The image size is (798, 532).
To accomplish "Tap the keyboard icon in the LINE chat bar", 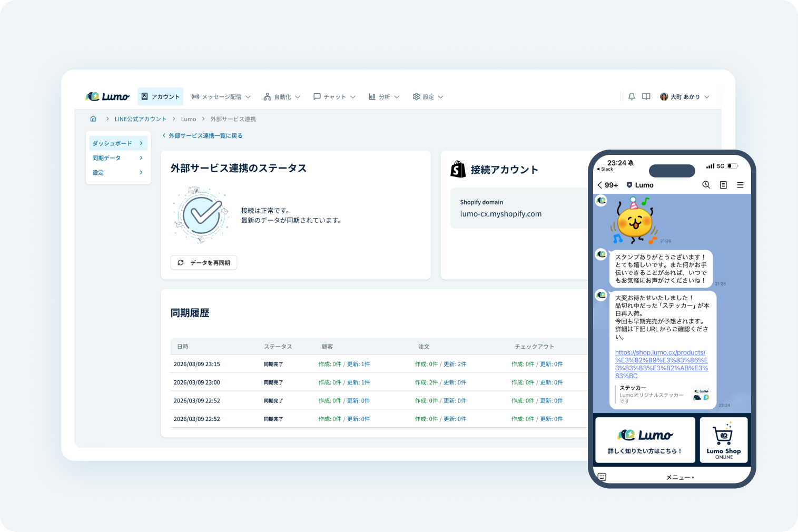I will pyautogui.click(x=601, y=476).
